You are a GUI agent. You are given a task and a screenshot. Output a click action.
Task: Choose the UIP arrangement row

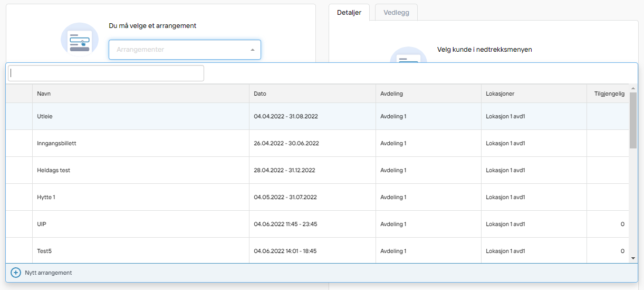click(318, 224)
